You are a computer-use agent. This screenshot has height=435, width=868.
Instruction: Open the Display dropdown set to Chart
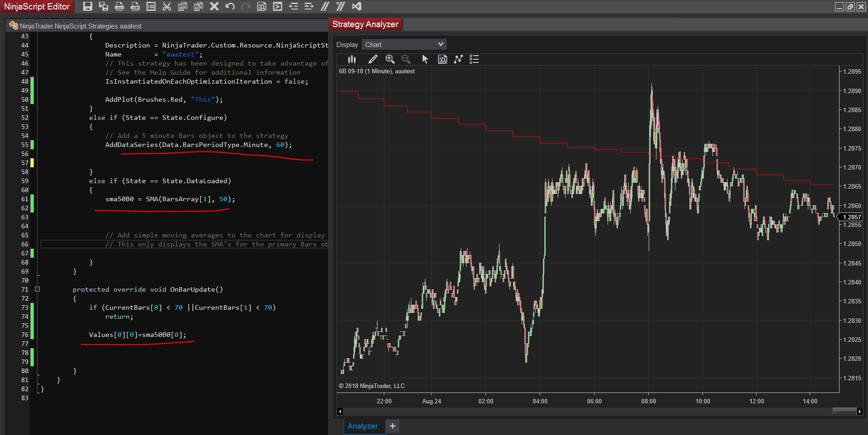[404, 44]
